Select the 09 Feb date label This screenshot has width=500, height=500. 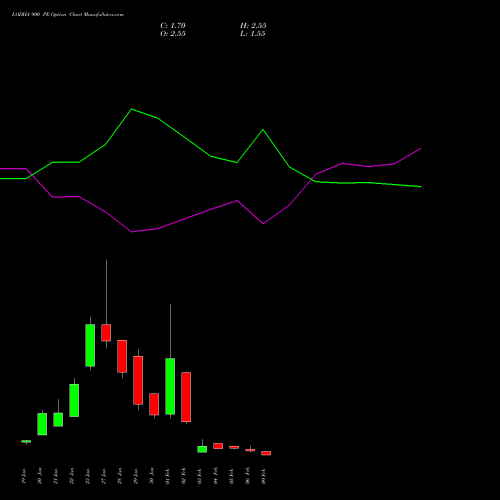coord(264,476)
